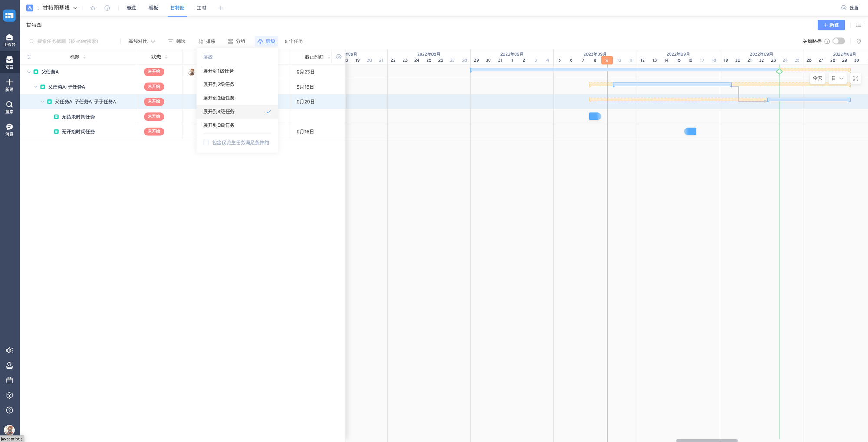Open the 日 time scale dropdown
The image size is (868, 442).
point(837,79)
